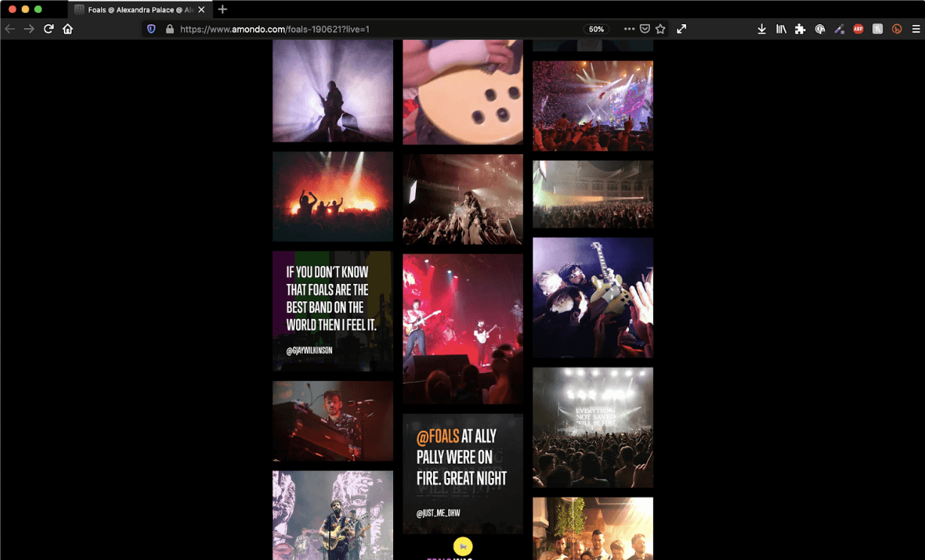Image resolution: width=925 pixels, height=560 pixels.
Task: Open the bearded guitarist with pink backdrop photo
Action: coord(333,516)
